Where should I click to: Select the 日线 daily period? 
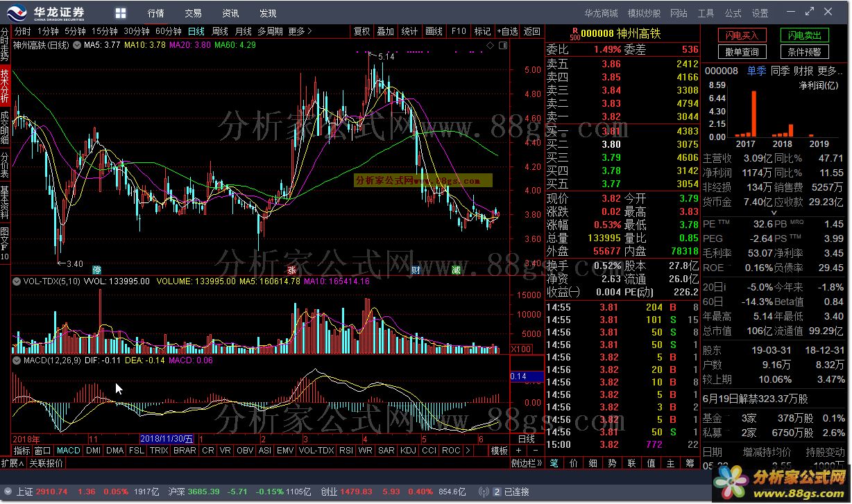pyautogui.click(x=196, y=31)
